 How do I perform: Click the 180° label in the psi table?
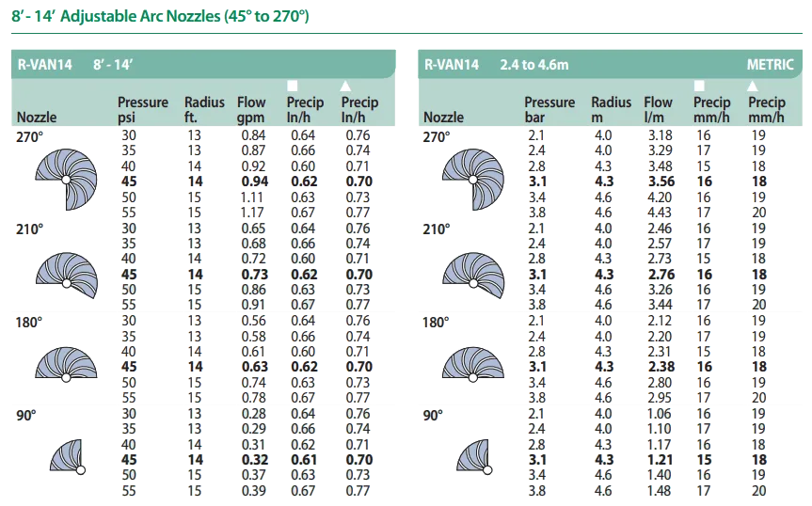point(29,323)
